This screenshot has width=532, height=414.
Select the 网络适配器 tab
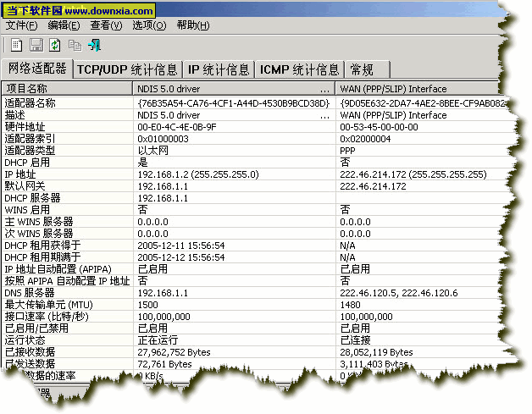[x=36, y=68]
